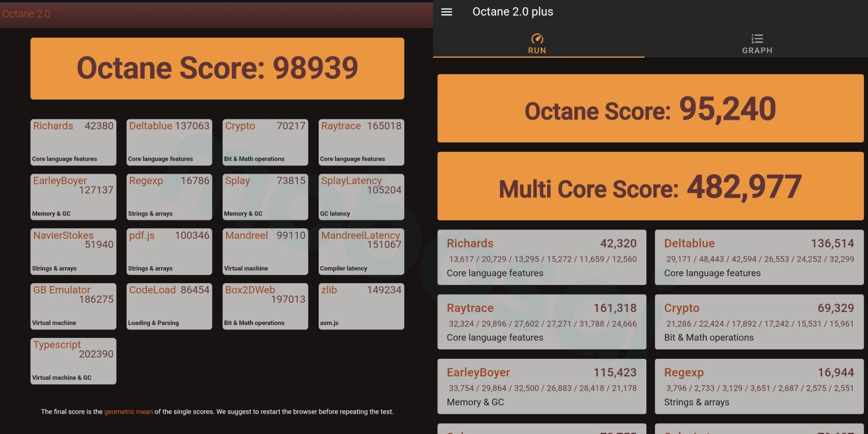Select the EarleyBoyer result card
Viewport: 868px width, 434px height.
click(x=541, y=387)
